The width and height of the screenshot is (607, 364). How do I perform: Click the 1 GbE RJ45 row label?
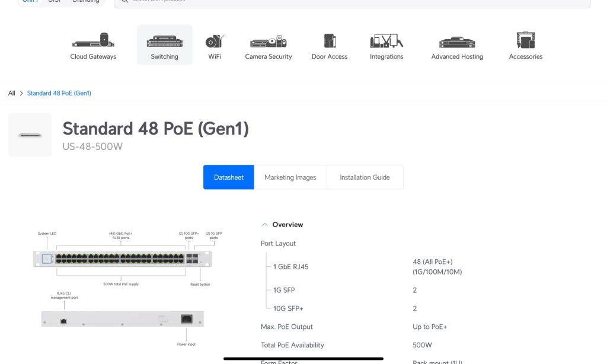click(x=290, y=266)
